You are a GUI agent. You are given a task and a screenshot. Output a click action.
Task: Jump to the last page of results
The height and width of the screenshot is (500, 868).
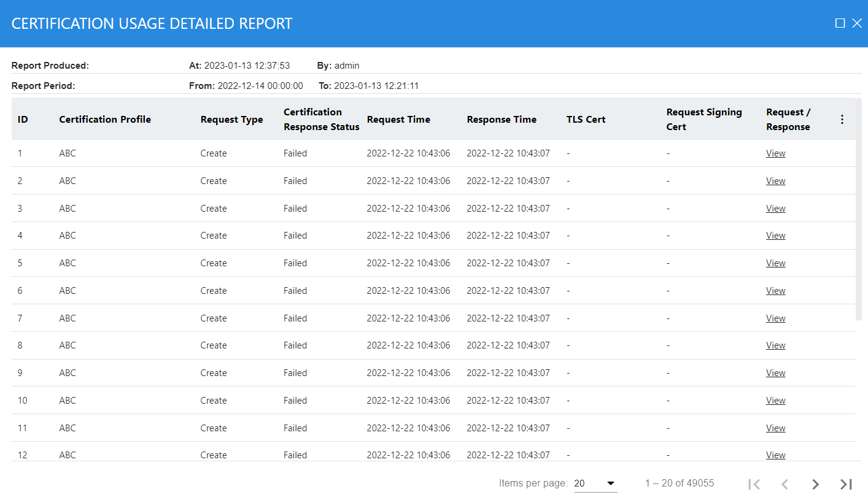click(846, 484)
